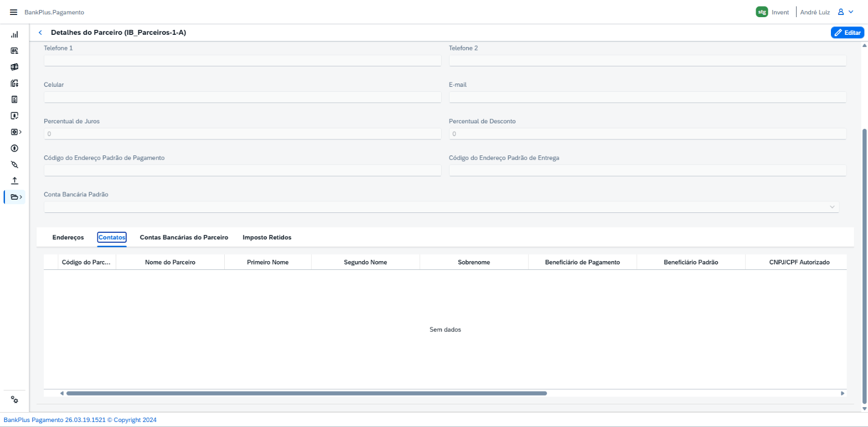Select the dollar coin sidebar icon
Screen dimensions: 868x427
14,148
